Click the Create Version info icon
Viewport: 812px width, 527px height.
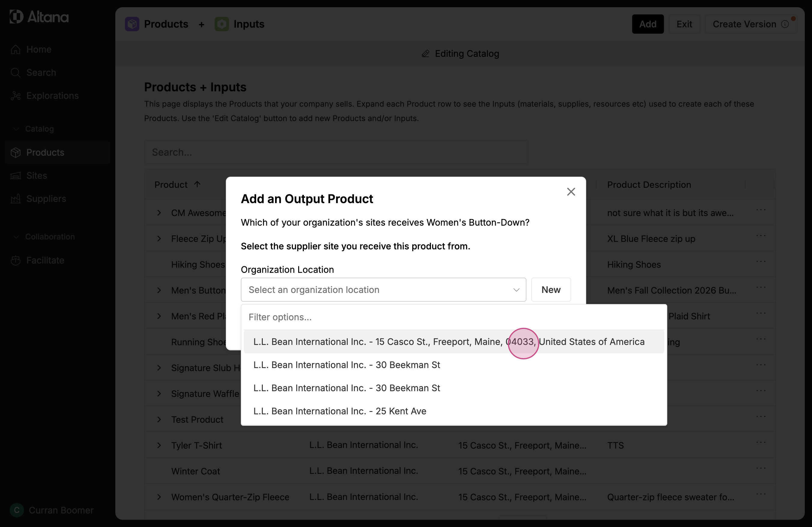[785, 24]
